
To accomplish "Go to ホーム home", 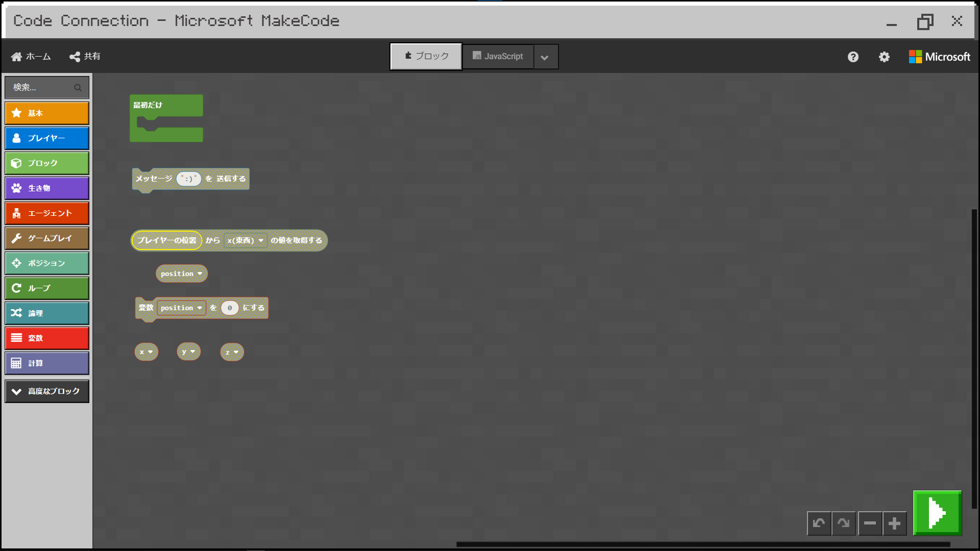I will (x=31, y=57).
